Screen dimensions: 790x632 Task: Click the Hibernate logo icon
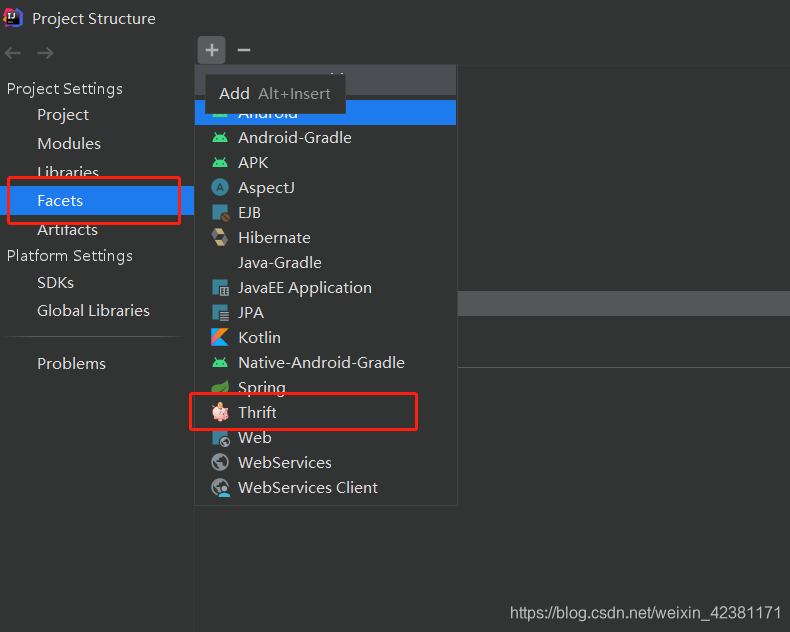pyautogui.click(x=220, y=237)
